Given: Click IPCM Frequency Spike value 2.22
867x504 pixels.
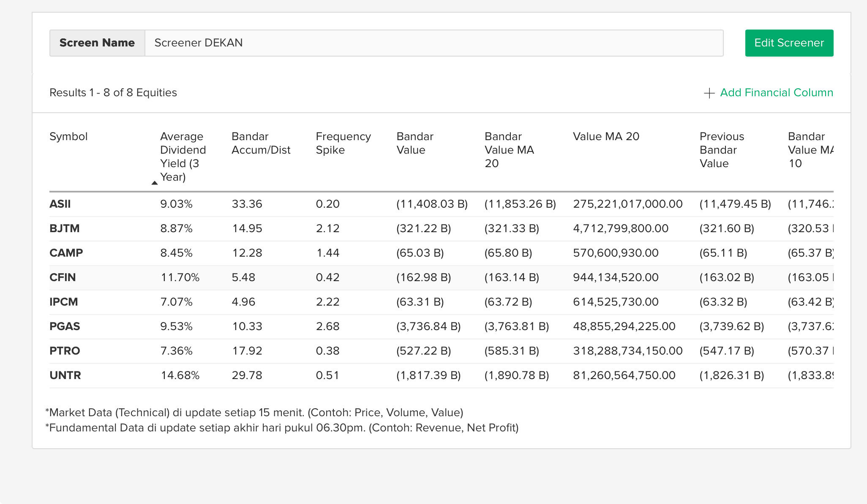Looking at the screenshot, I should coord(327,302).
